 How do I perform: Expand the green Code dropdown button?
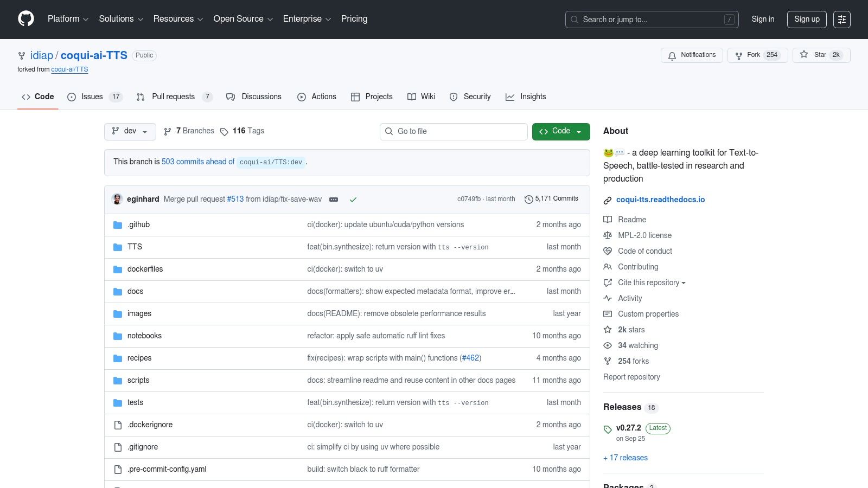(x=560, y=131)
